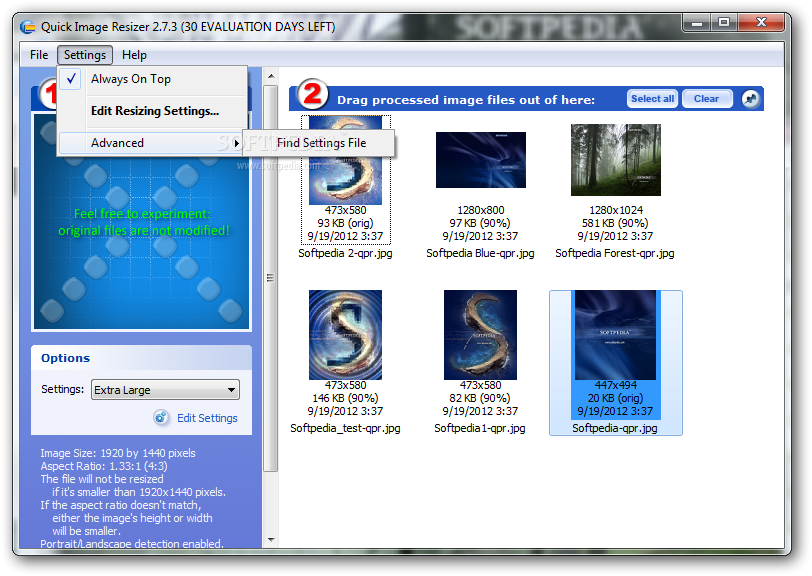Viewport: 812px width, 576px height.
Task: Click the left panel scrollbar thumb
Action: point(270,279)
